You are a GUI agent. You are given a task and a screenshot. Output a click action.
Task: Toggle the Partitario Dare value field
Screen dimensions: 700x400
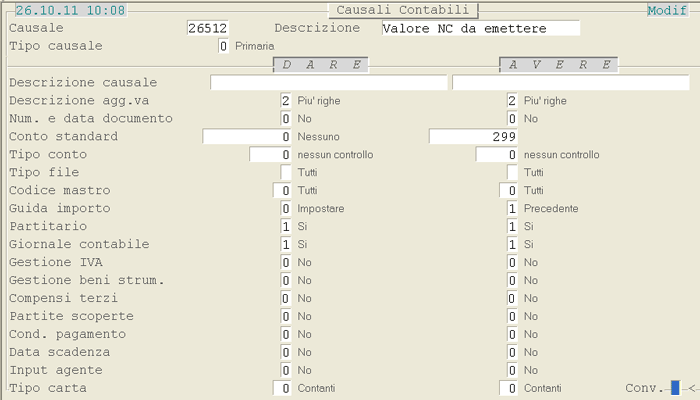tap(286, 227)
